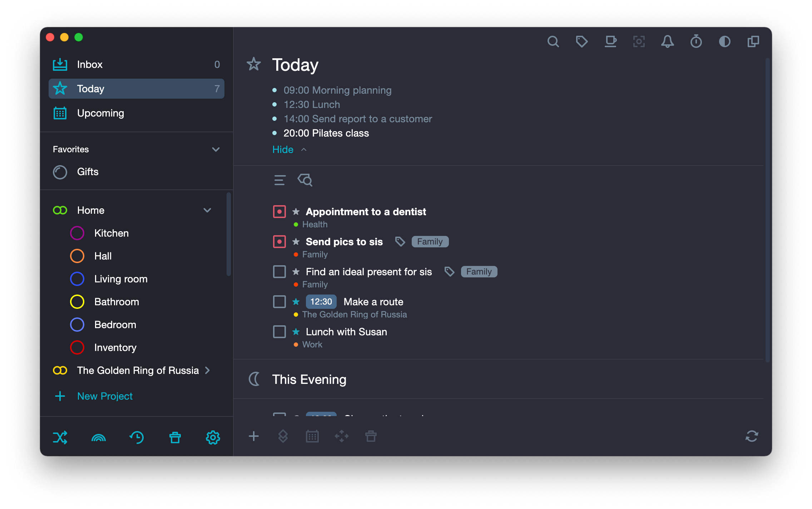Click the This Evening section header
812x509 pixels.
coord(309,379)
